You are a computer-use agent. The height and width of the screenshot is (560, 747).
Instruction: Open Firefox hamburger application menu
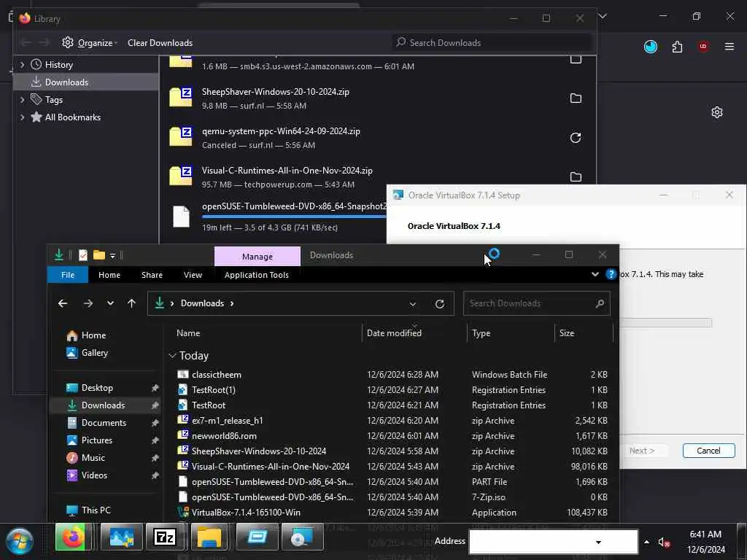[x=729, y=47]
